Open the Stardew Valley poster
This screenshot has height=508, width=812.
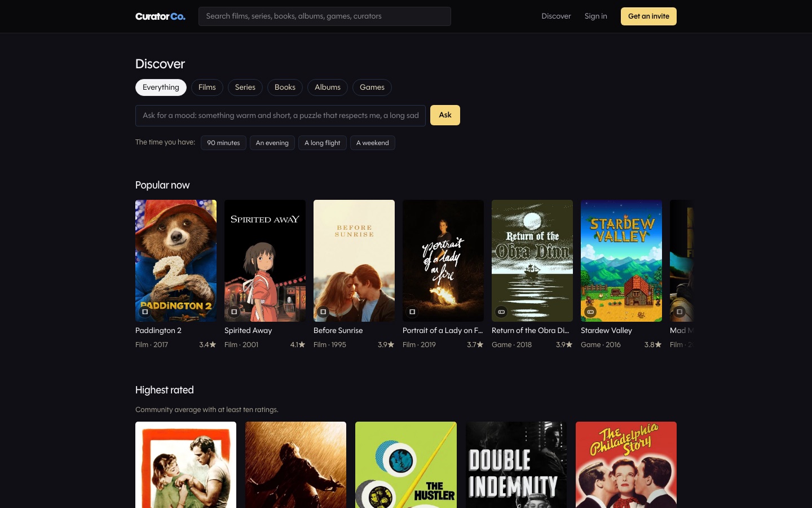point(621,261)
